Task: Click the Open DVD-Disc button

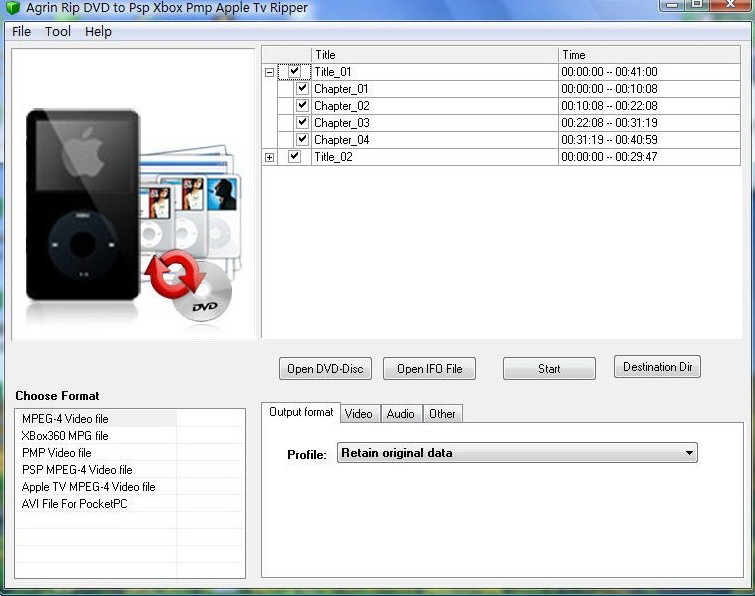Action: tap(325, 369)
